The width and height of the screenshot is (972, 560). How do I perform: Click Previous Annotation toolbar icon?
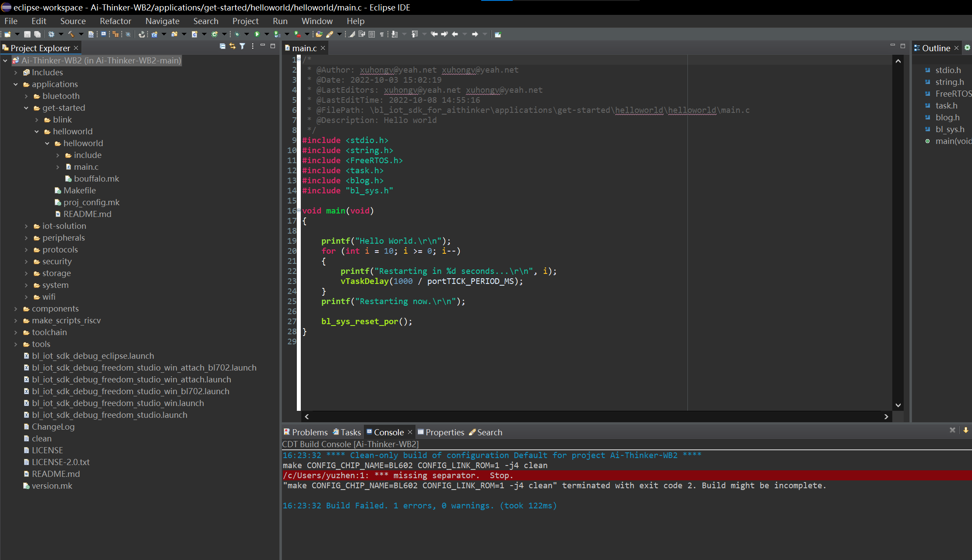[415, 34]
